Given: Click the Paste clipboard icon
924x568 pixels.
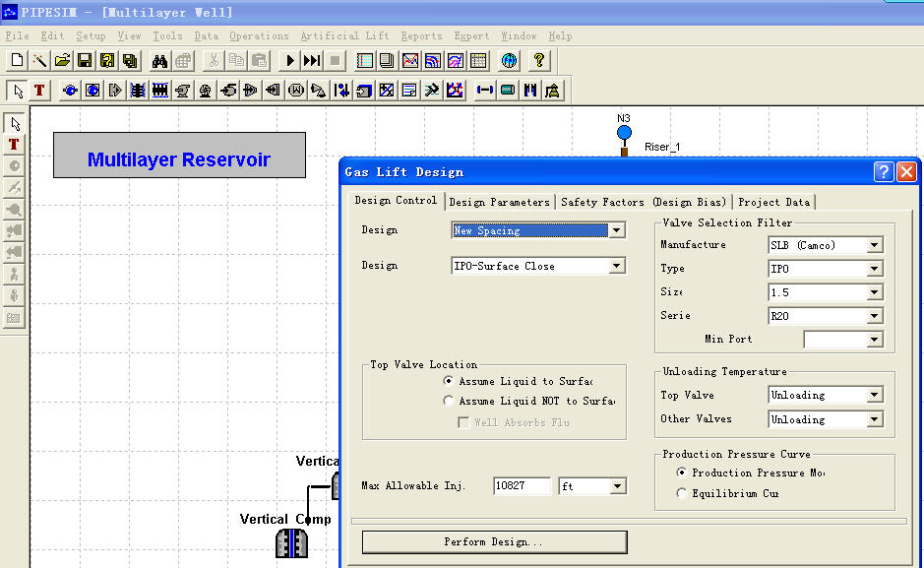Looking at the screenshot, I should [x=259, y=61].
